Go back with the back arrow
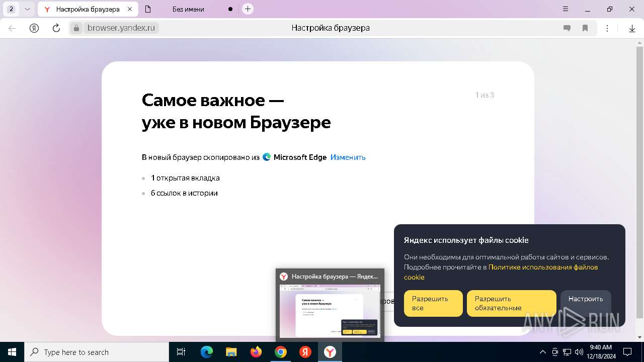Image resolution: width=644 pixels, height=362 pixels. tap(12, 28)
